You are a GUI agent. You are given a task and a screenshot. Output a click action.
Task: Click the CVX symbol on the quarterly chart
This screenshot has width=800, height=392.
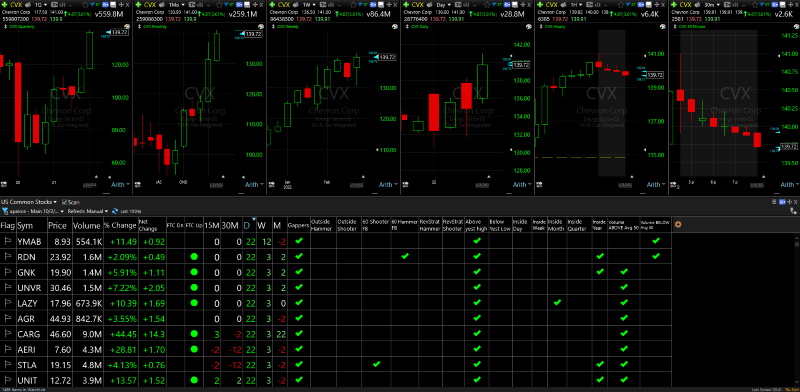[x=16, y=5]
